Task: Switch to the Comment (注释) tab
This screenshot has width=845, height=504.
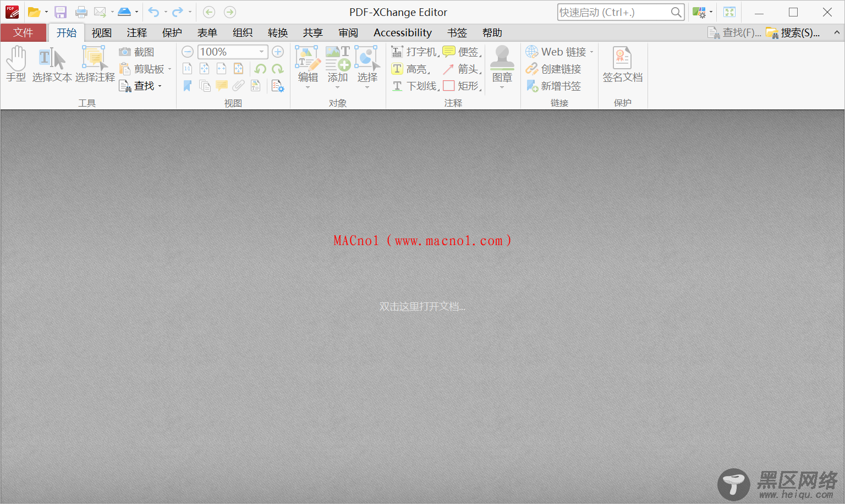Action: click(x=137, y=33)
